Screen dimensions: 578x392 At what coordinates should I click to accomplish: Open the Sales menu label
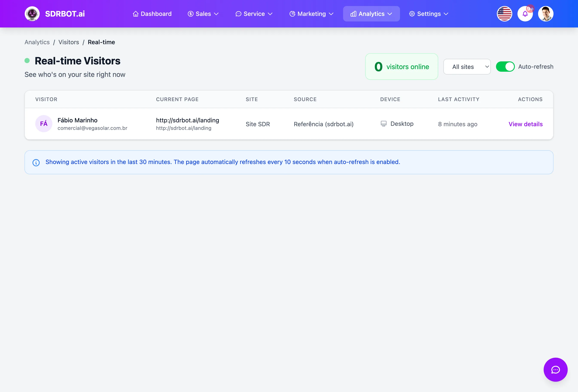tap(203, 14)
